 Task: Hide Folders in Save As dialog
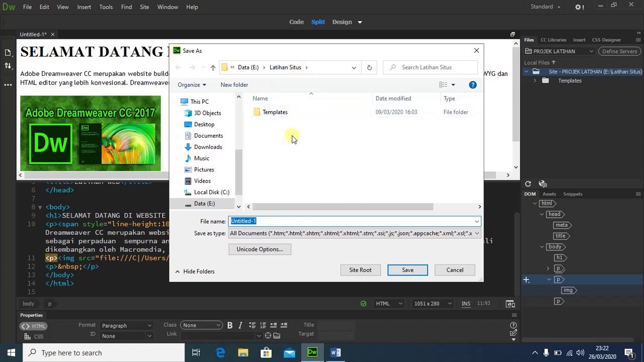(195, 271)
